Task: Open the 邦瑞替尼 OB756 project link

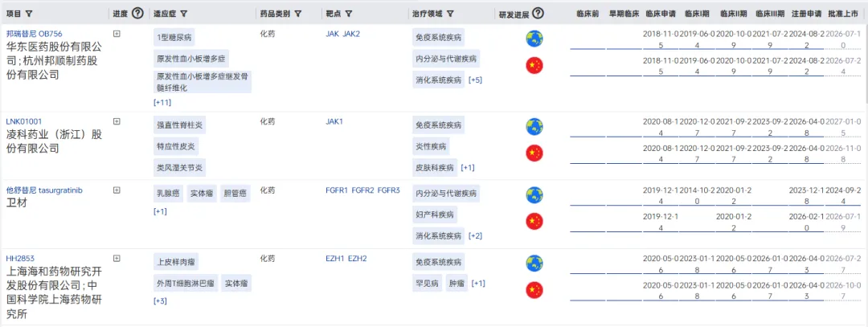Action: [x=34, y=34]
